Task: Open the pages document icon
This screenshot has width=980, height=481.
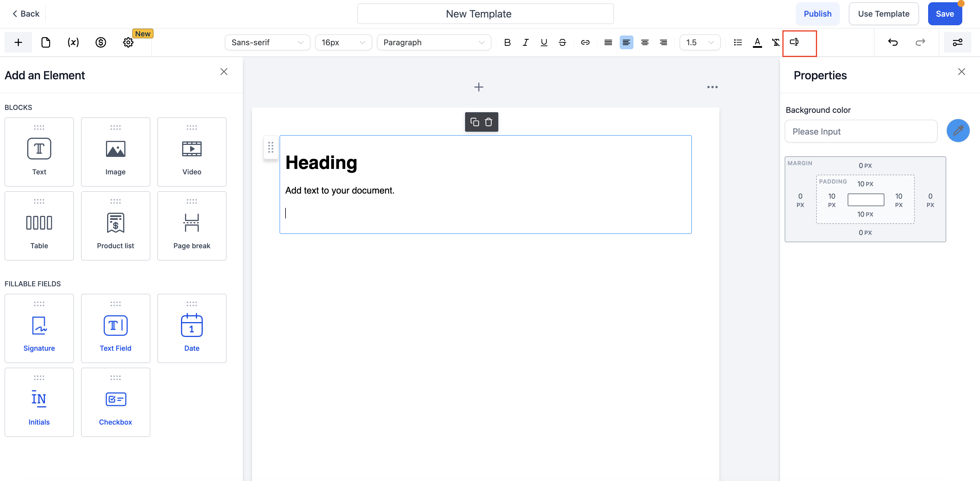Action: point(46,42)
